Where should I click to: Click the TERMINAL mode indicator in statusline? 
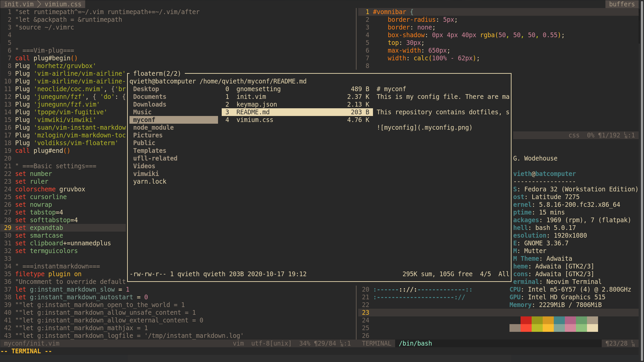(x=376, y=343)
